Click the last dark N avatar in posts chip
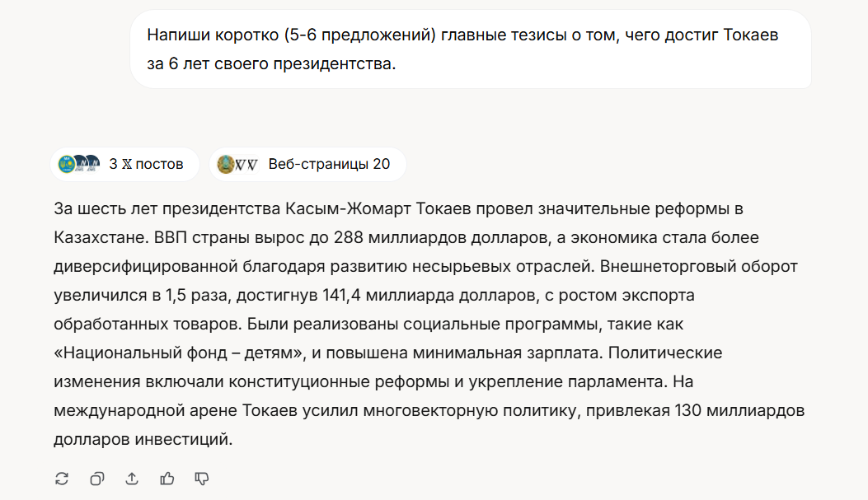 pos(93,163)
